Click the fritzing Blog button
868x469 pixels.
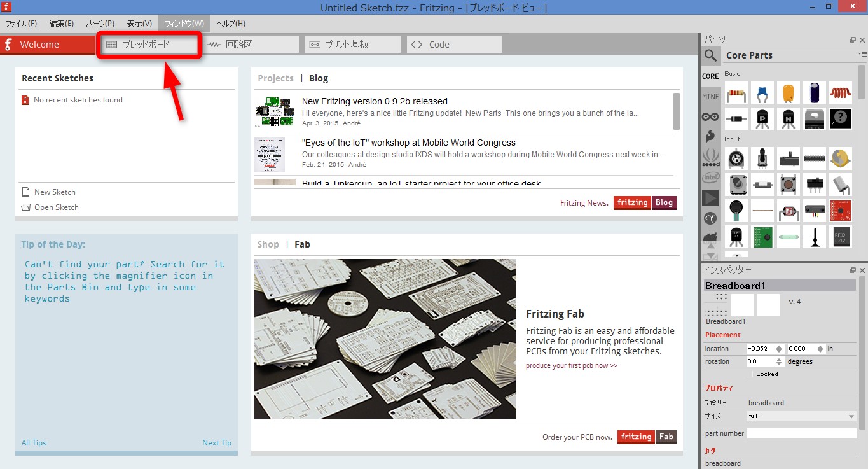[x=645, y=203]
